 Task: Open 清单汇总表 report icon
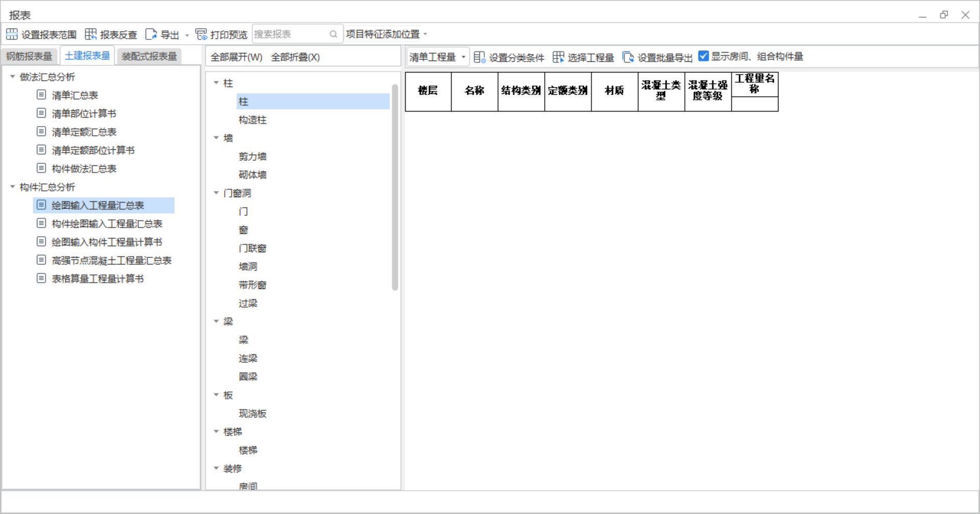(x=41, y=95)
